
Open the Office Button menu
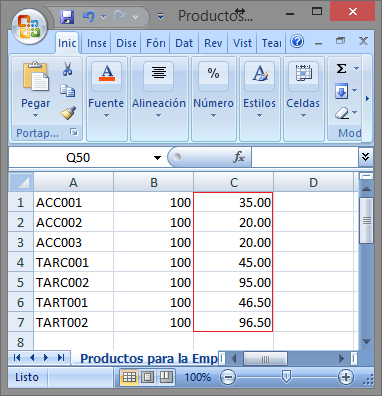(29, 26)
